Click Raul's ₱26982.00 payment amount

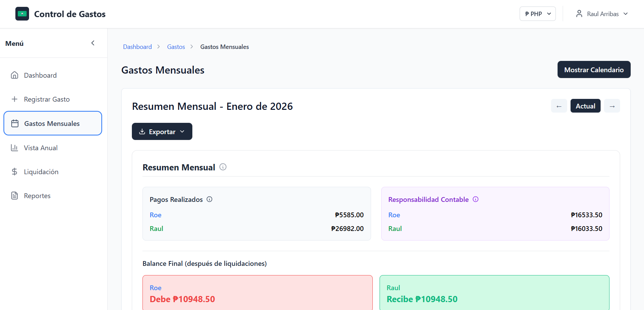(x=347, y=229)
